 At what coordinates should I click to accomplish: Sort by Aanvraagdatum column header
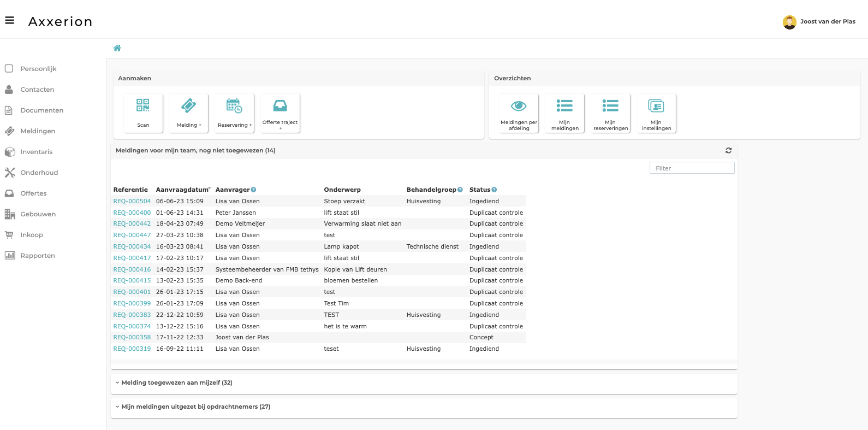182,190
